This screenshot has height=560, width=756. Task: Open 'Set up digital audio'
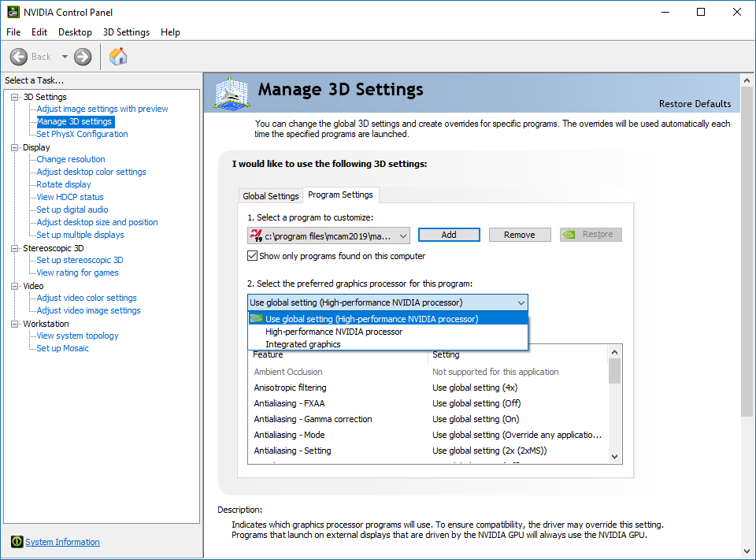72,210
